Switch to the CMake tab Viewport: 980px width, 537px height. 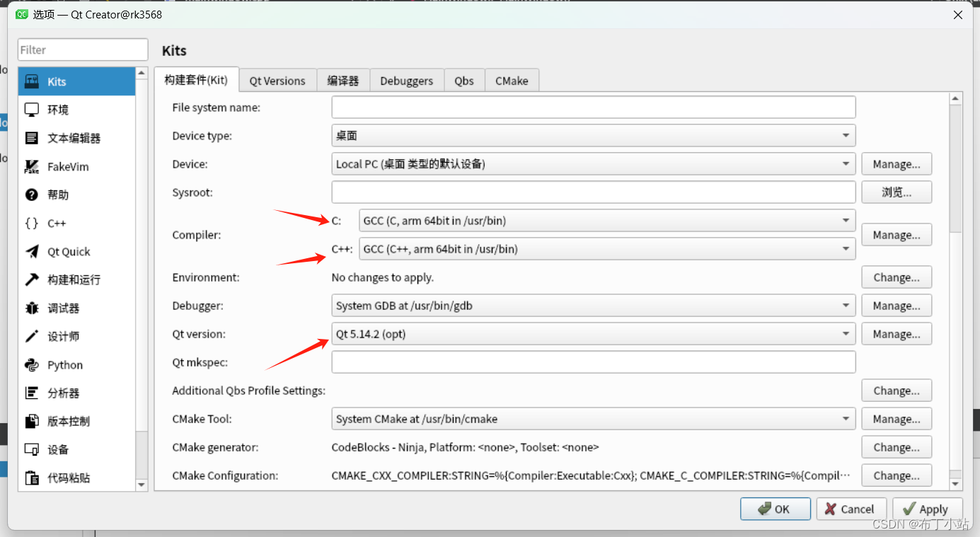[x=512, y=80]
